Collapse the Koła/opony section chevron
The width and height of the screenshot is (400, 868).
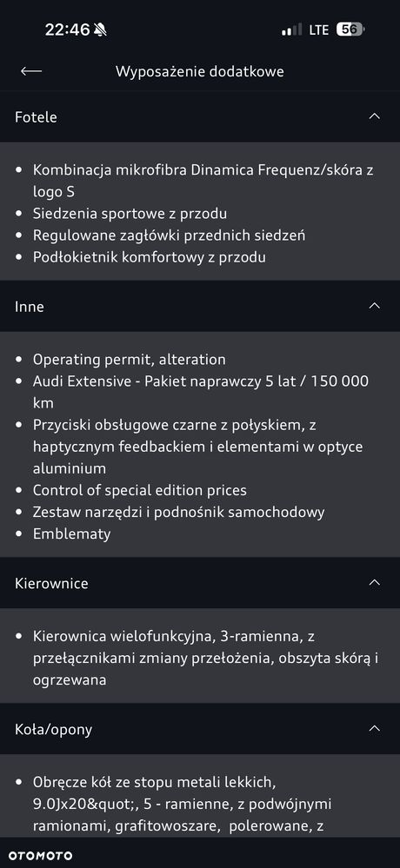(x=375, y=728)
